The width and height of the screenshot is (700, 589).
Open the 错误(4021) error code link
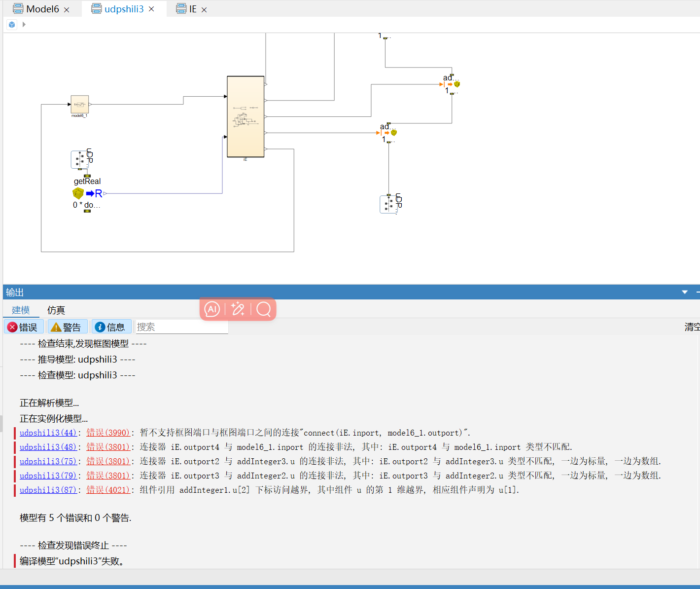tap(108, 490)
